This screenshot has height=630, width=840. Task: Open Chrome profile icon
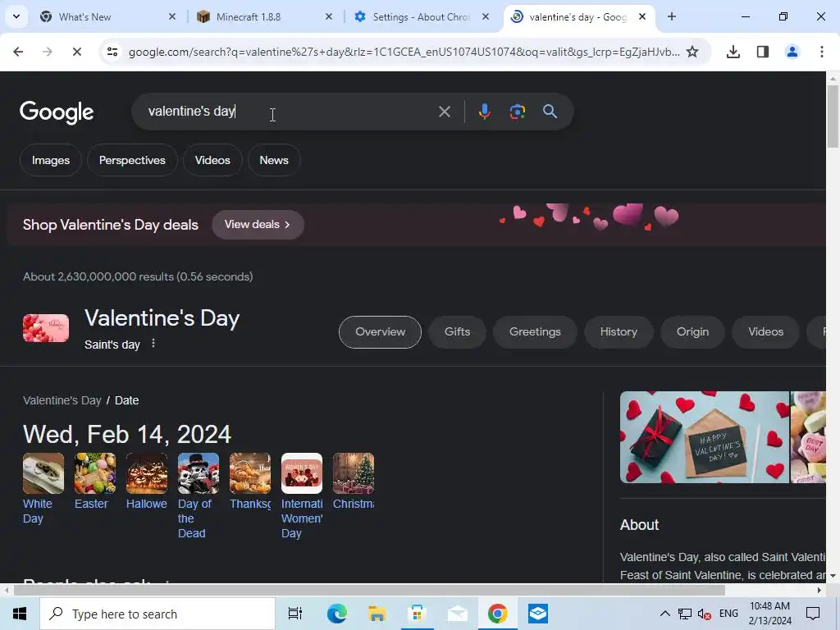pos(792,52)
